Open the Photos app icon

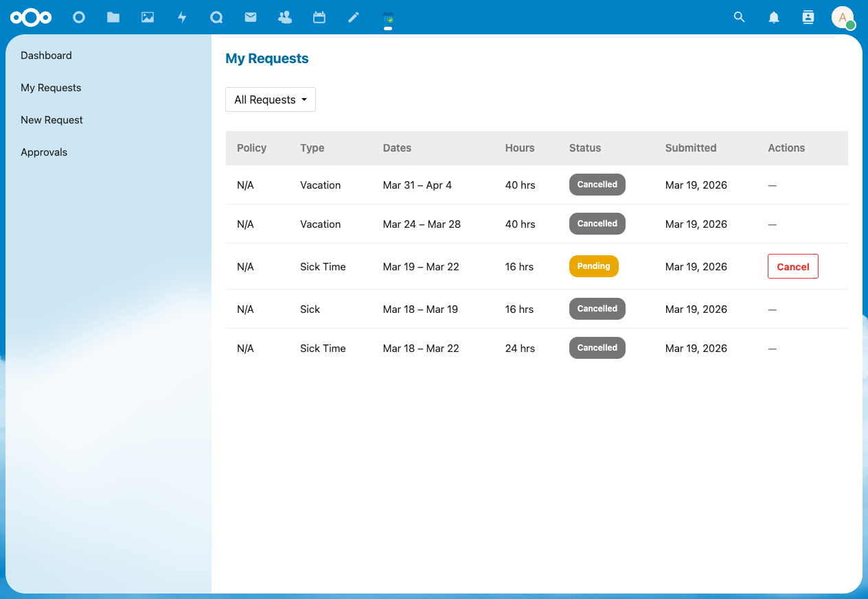click(148, 17)
